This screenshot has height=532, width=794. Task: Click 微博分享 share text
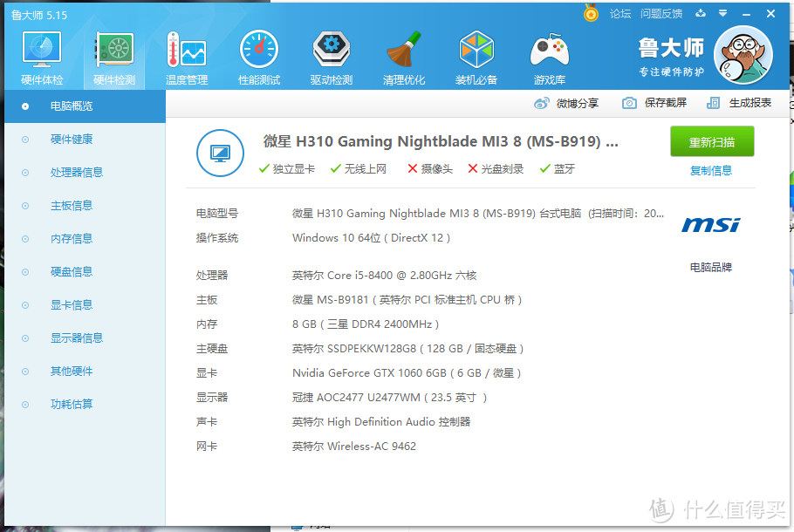578,103
